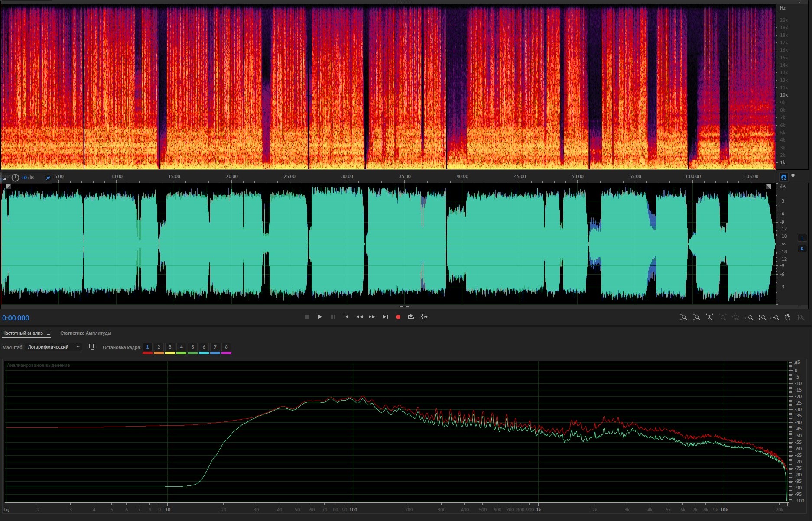Open the Частотный анализ panel menu
Viewport: 812px width, 521px height.
pos(49,333)
